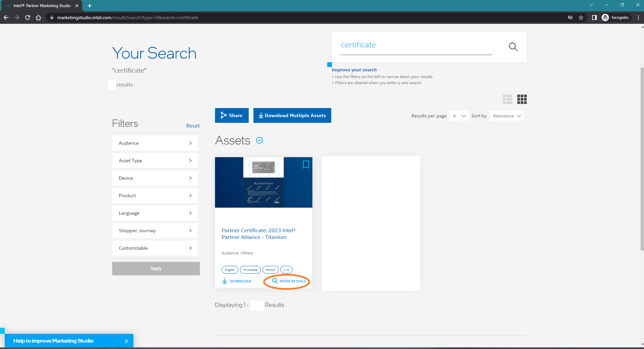Expand the Product filter
The image size is (644, 349).
155,196
